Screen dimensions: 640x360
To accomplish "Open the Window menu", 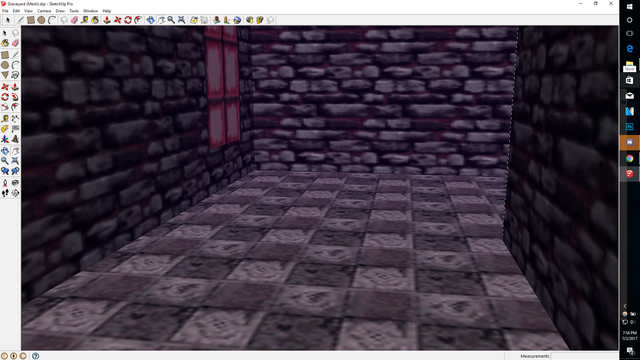I will click(x=91, y=11).
